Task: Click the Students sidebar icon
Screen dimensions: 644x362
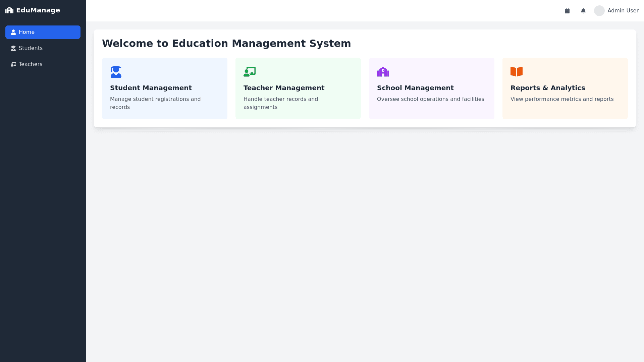Action: 13,48
